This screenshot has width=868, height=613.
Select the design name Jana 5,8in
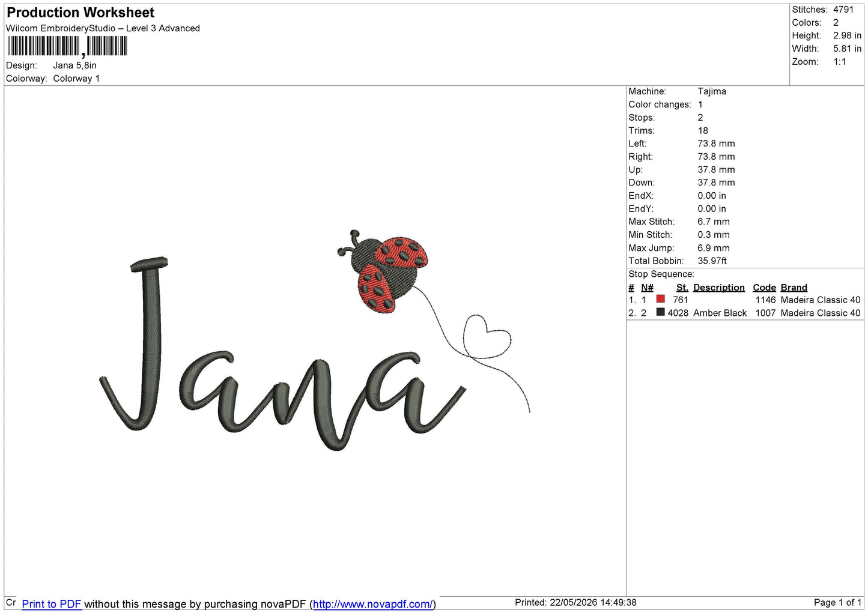[75, 65]
